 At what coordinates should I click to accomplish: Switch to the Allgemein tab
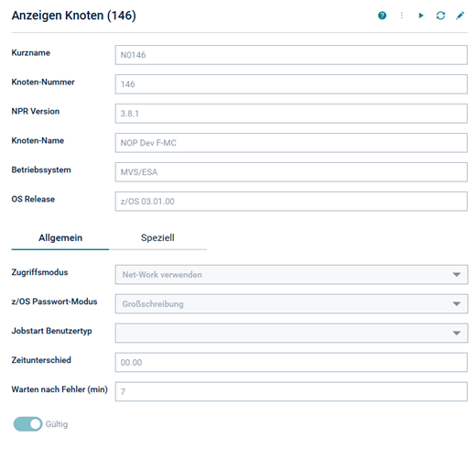point(60,238)
